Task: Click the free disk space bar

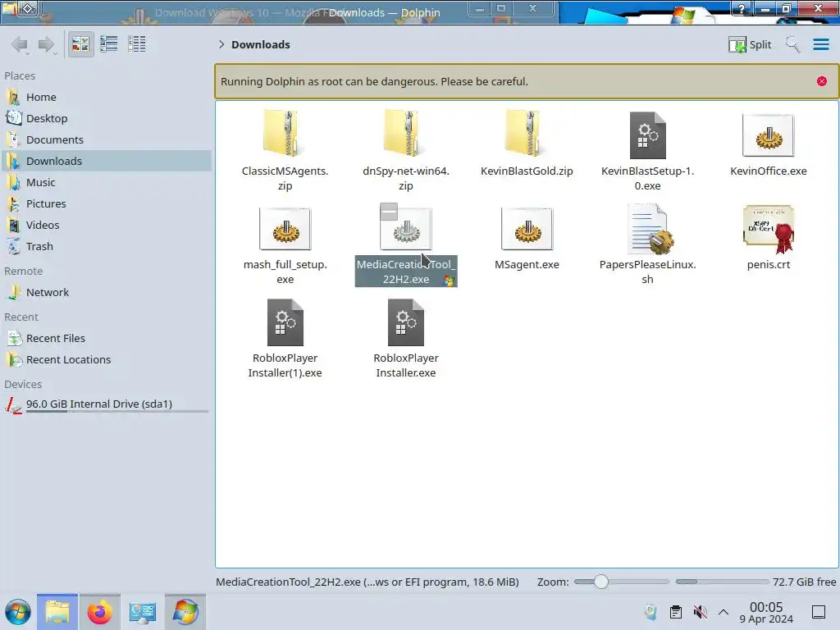Action: pos(722,582)
